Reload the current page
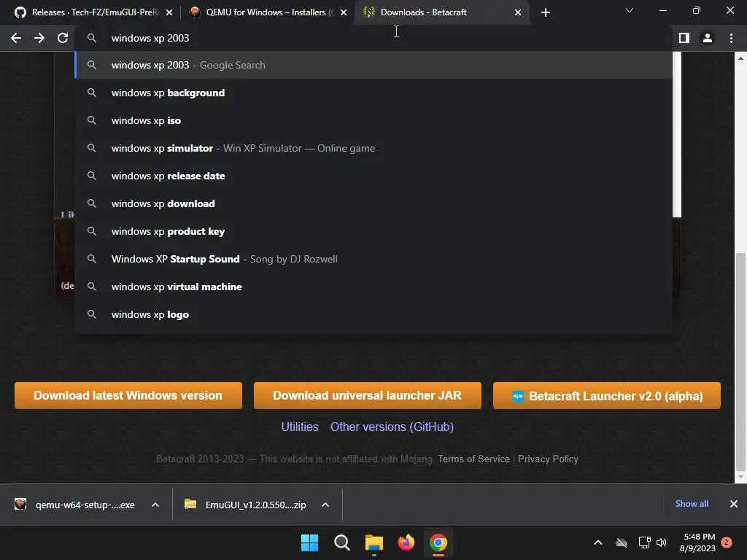This screenshot has width=747, height=560. point(63,38)
